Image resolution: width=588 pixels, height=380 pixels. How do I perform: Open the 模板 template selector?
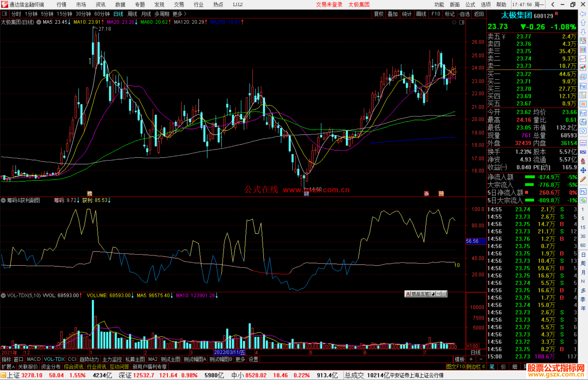pos(460,359)
